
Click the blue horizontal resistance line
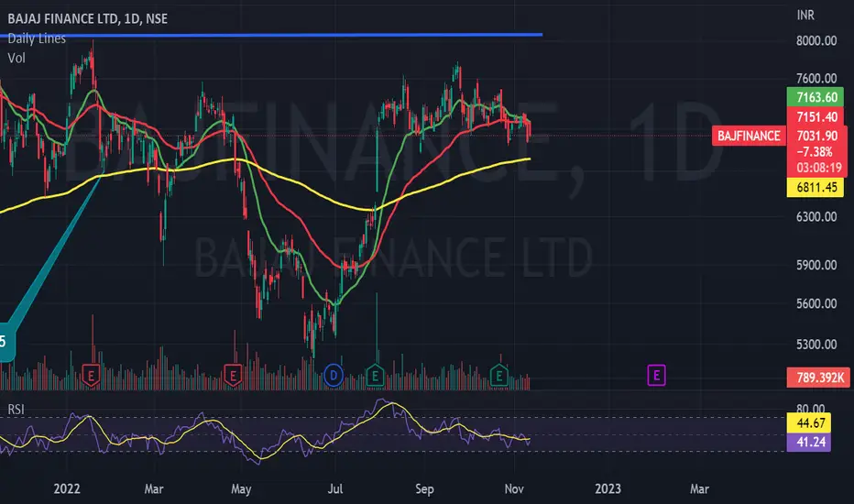(271, 35)
